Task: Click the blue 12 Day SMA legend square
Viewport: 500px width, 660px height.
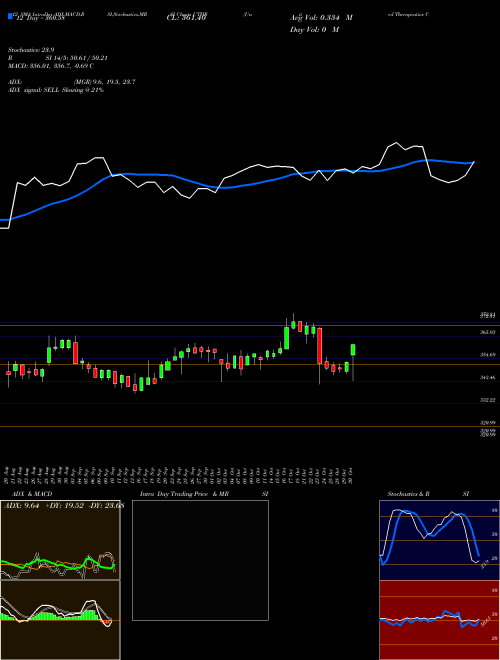Action: pyautogui.click(x=10, y=17)
